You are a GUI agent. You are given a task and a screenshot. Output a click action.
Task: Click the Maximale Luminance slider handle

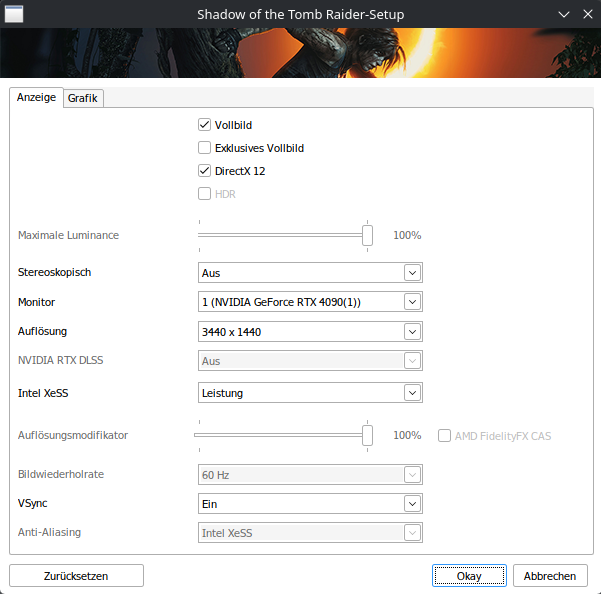pyautogui.click(x=367, y=235)
